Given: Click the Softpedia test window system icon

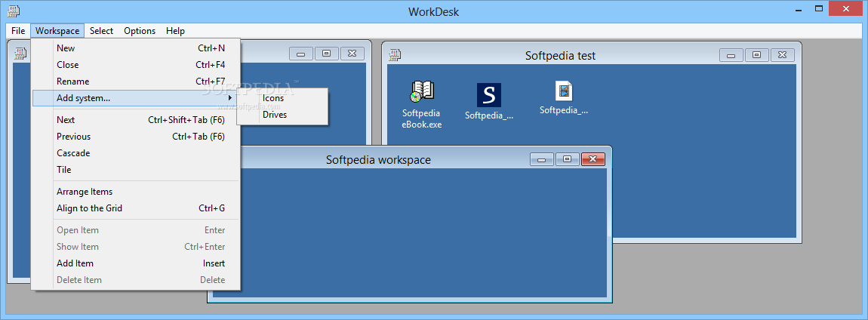Looking at the screenshot, I should point(395,54).
